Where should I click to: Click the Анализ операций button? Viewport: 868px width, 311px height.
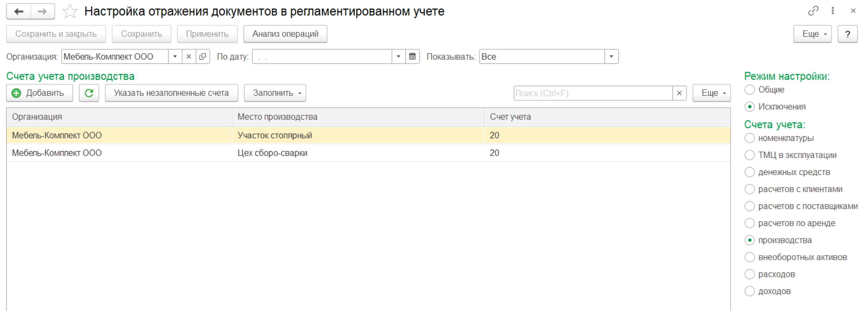(x=285, y=34)
